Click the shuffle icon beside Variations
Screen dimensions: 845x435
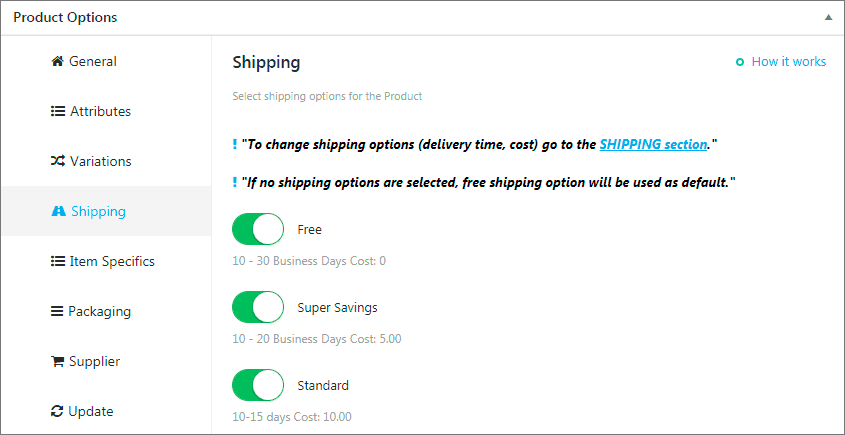(57, 161)
